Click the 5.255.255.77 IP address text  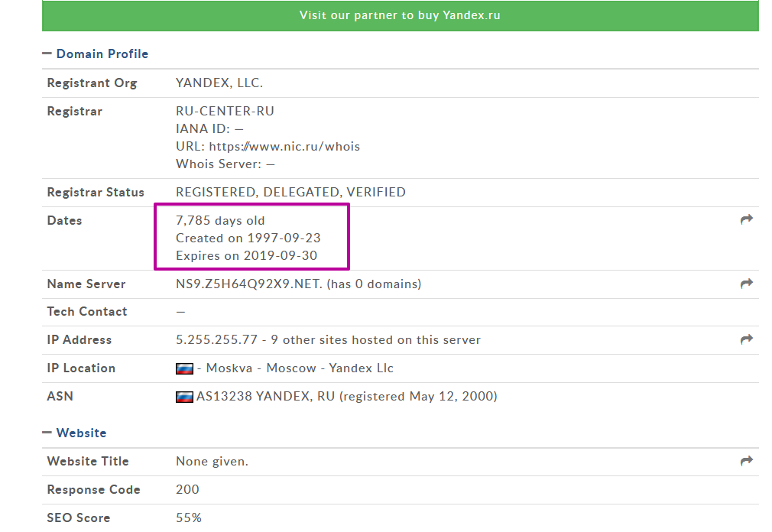pos(216,340)
